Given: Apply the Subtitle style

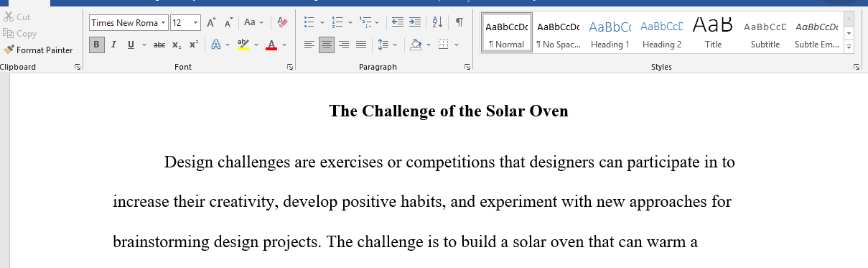Looking at the screenshot, I should [765, 33].
